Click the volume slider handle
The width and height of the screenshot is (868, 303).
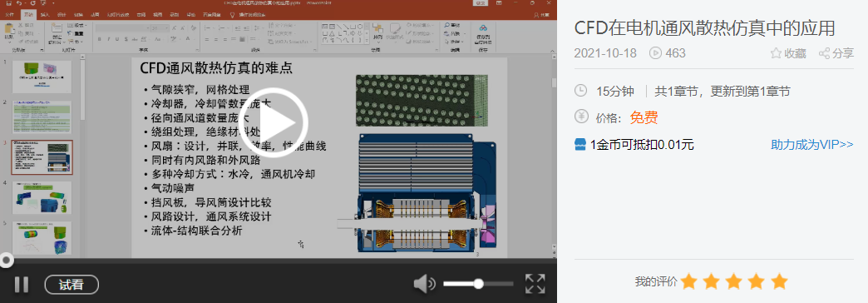coord(478,284)
